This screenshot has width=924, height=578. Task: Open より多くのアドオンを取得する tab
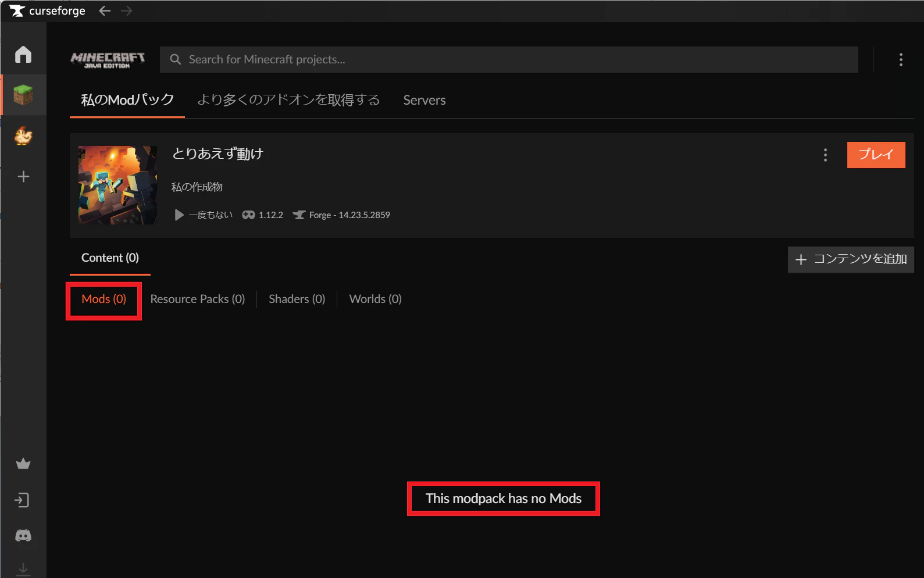288,100
